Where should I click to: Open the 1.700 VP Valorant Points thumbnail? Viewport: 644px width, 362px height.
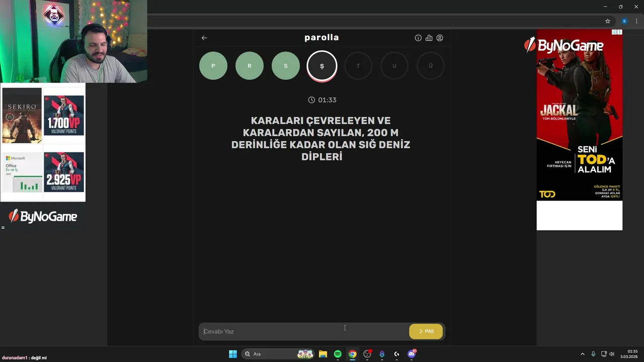tap(64, 116)
